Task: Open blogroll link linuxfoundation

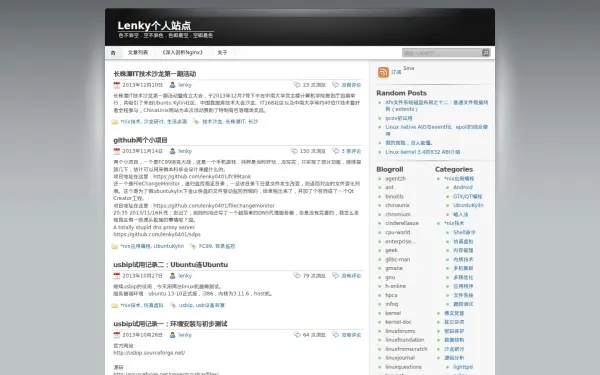Action: (405, 340)
